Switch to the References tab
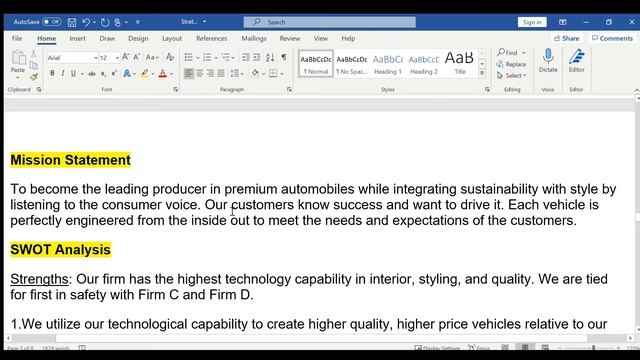 point(211,38)
